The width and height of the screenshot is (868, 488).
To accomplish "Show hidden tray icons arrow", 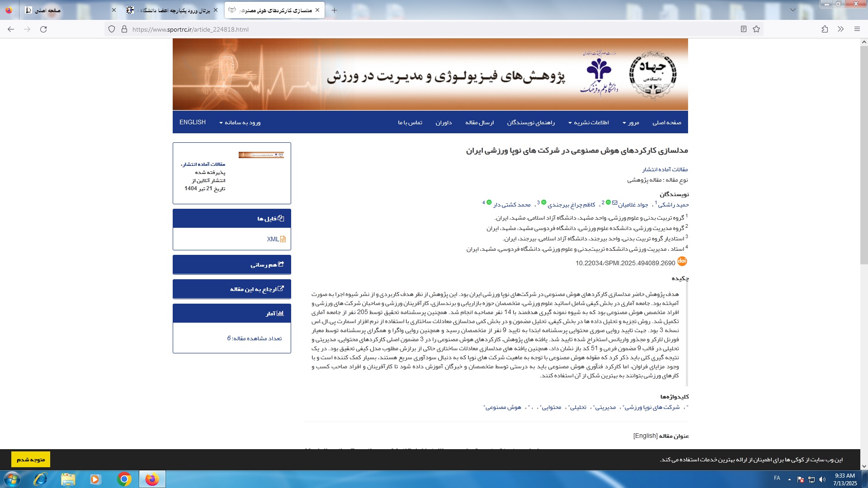I will coord(789,479).
